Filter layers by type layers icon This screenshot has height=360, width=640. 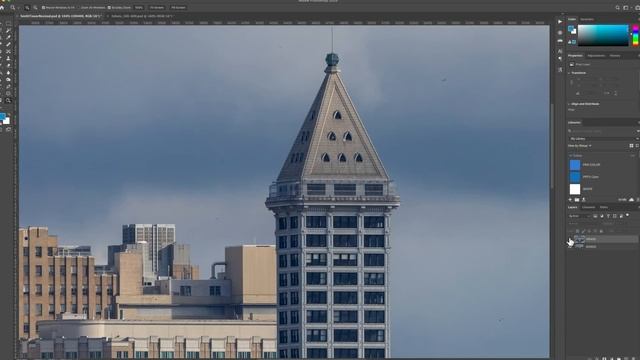[608, 216]
